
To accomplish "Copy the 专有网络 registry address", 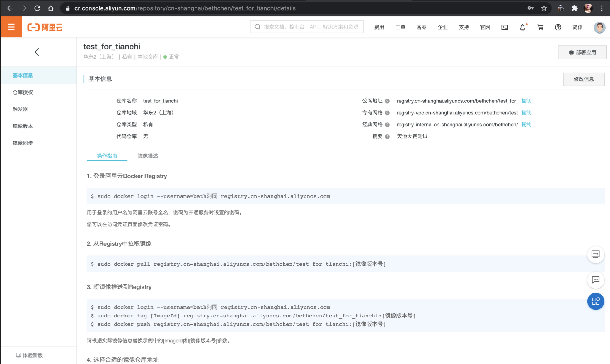I will pos(526,113).
